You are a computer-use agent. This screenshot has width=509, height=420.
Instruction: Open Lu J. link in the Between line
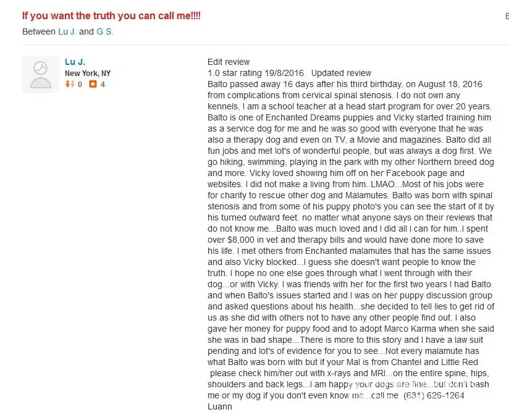[x=67, y=31]
